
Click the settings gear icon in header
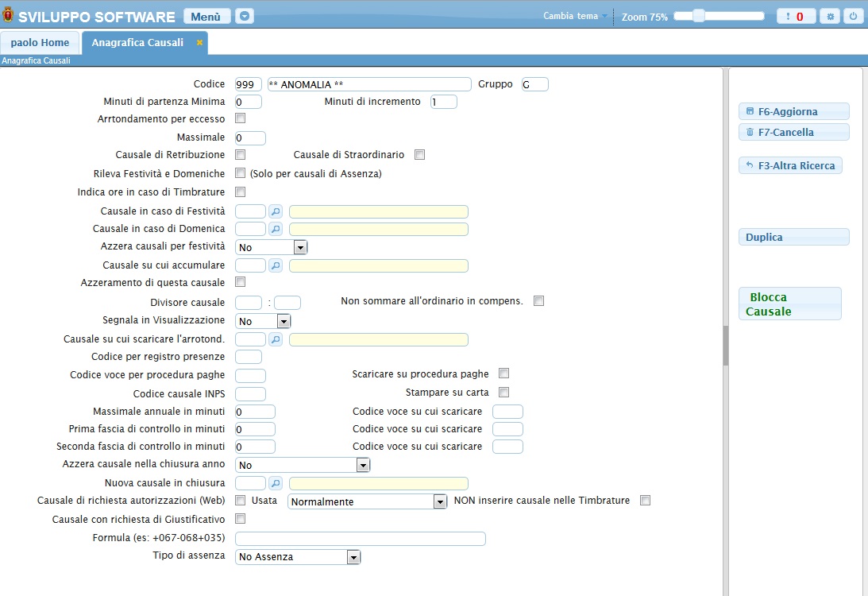click(830, 16)
